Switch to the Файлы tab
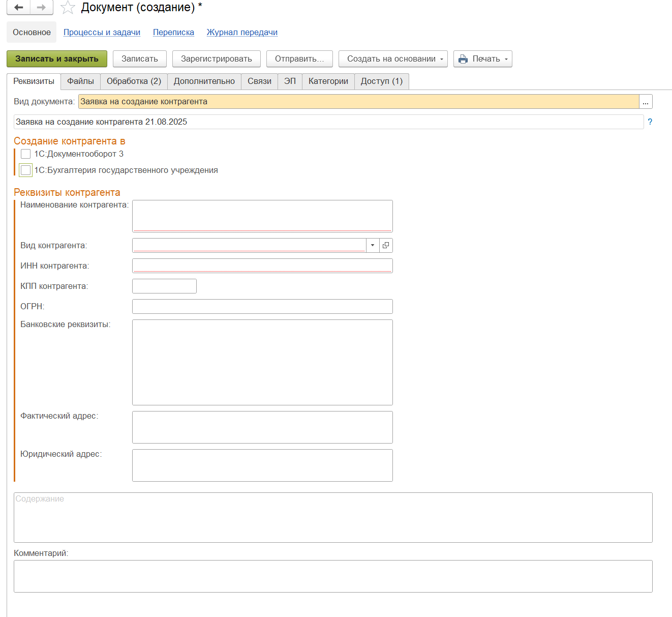The image size is (672, 617). 80,81
